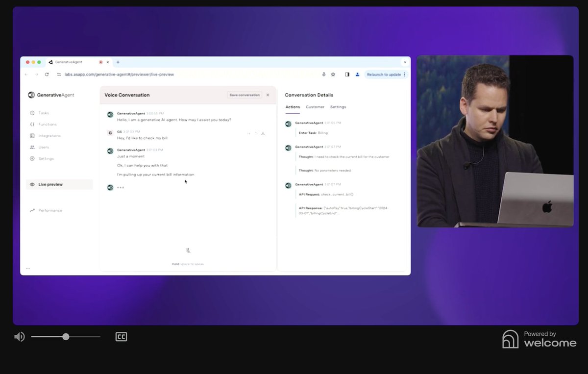Mute the video player volume speaker icon

click(x=19, y=337)
